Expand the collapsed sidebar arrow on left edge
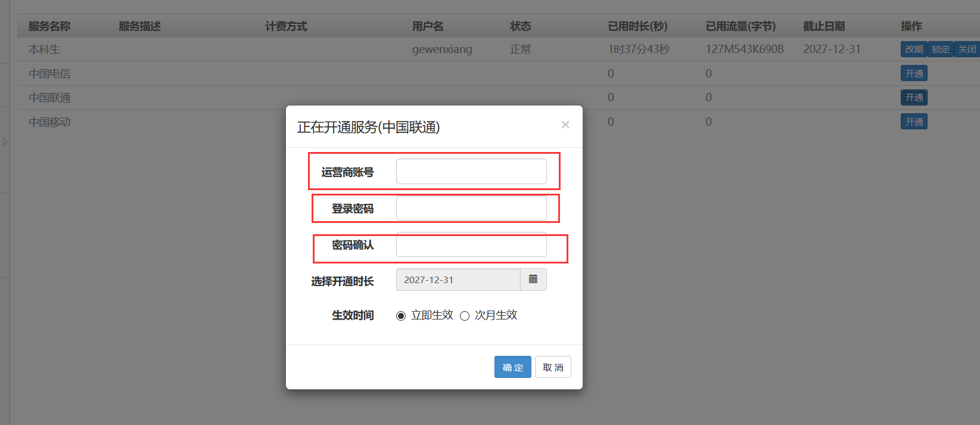 point(5,141)
